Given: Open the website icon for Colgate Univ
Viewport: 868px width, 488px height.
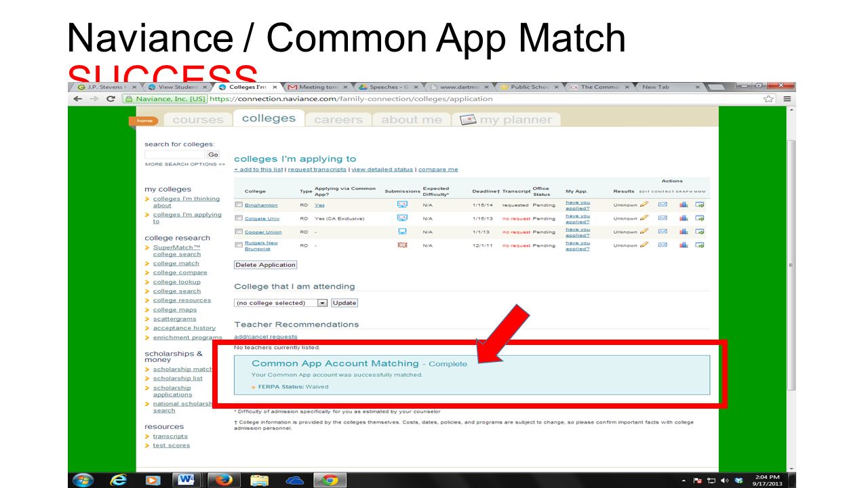Looking at the screenshot, I should [700, 218].
